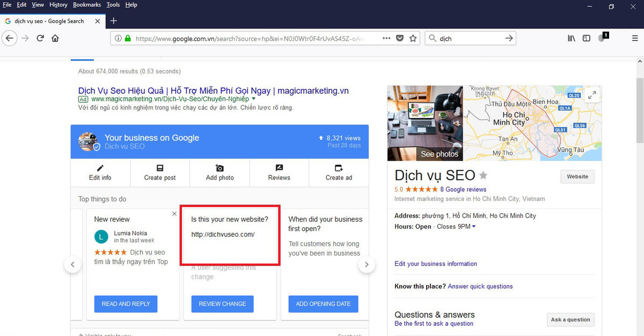Viewport: 644px width, 336px height.
Task: Select the dịch vụ seo - Google Search tab
Action: click(x=53, y=21)
